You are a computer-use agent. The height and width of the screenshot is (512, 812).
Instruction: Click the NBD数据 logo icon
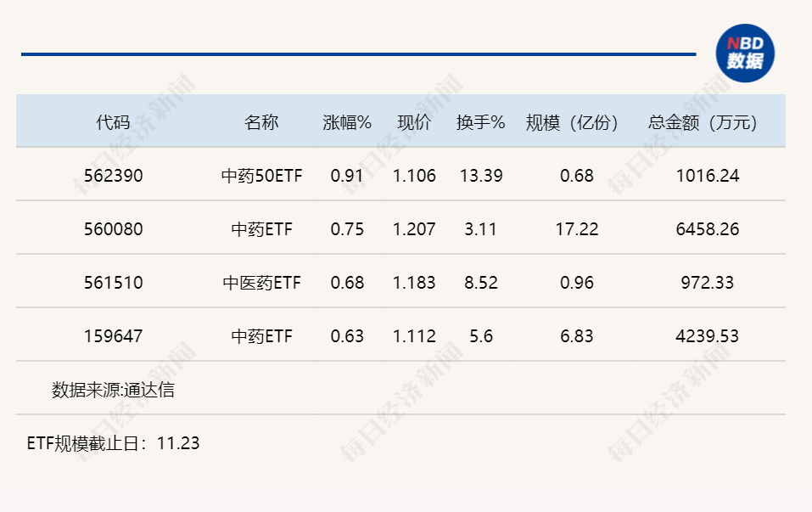point(744,53)
